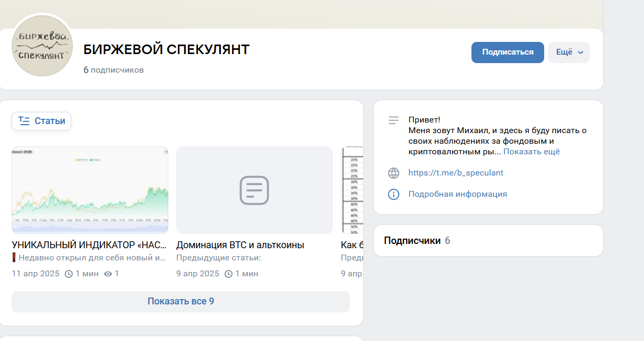This screenshot has height=341, width=644.
Task: Open the Доминация BTC article placeholder thumbnail
Action: [x=254, y=190]
